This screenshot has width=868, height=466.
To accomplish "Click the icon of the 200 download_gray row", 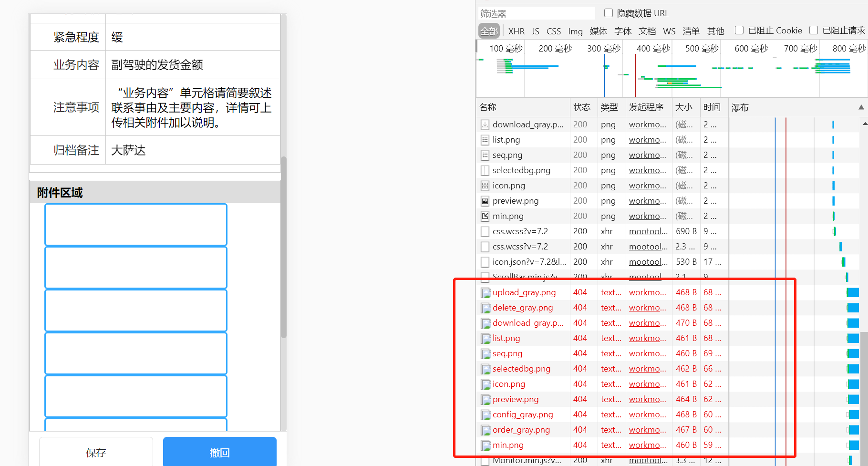I will 485,124.
